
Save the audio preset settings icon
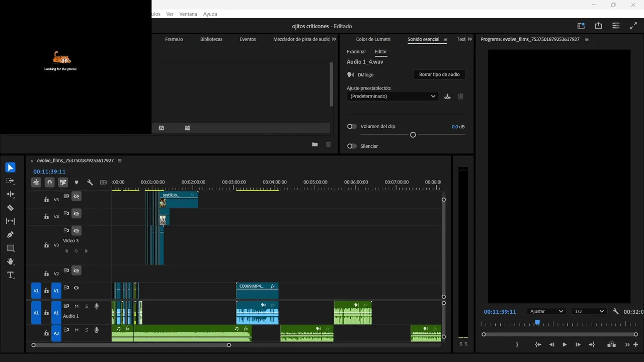447,97
